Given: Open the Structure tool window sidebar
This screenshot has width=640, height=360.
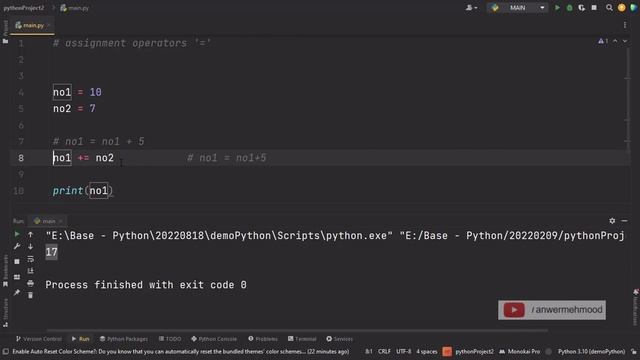Looking at the screenshot, I should pos(5,312).
